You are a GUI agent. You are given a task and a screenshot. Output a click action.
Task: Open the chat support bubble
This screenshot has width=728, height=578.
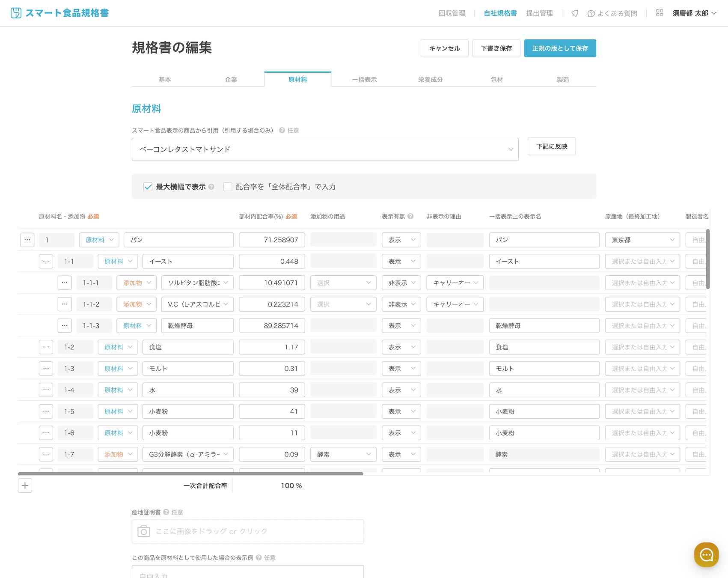[x=706, y=555]
